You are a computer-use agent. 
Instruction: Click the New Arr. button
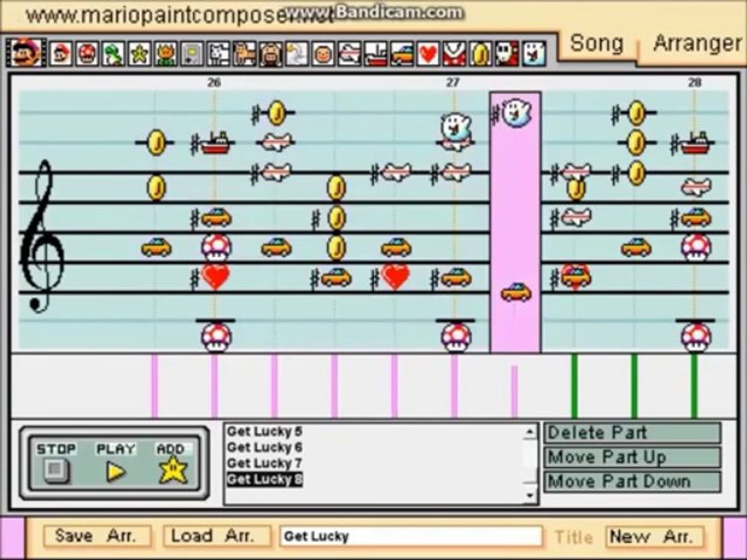click(x=654, y=537)
